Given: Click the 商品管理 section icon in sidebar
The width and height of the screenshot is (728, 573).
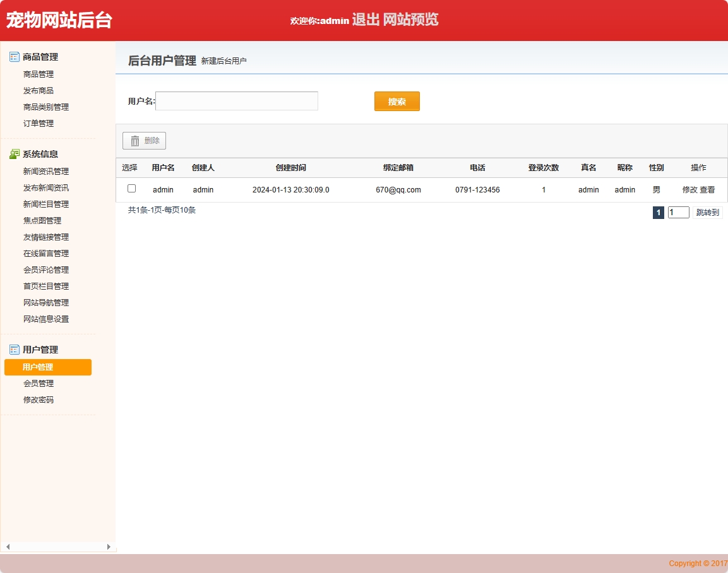Looking at the screenshot, I should (14, 57).
